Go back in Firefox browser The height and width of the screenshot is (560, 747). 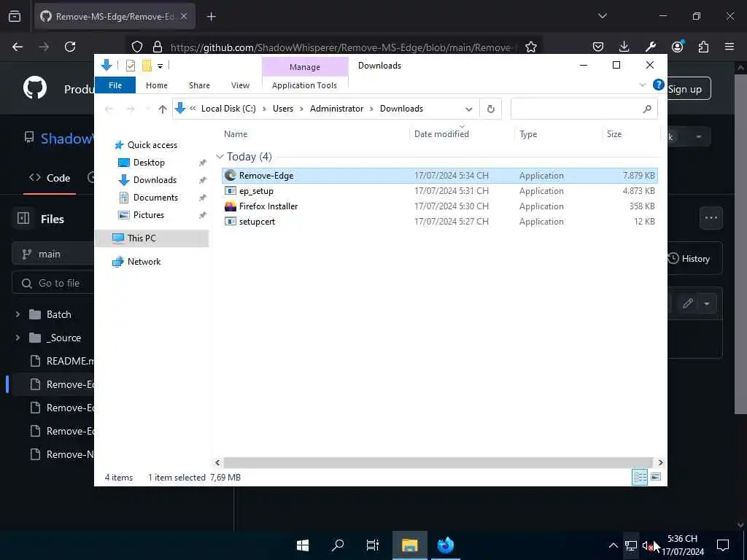click(x=18, y=47)
